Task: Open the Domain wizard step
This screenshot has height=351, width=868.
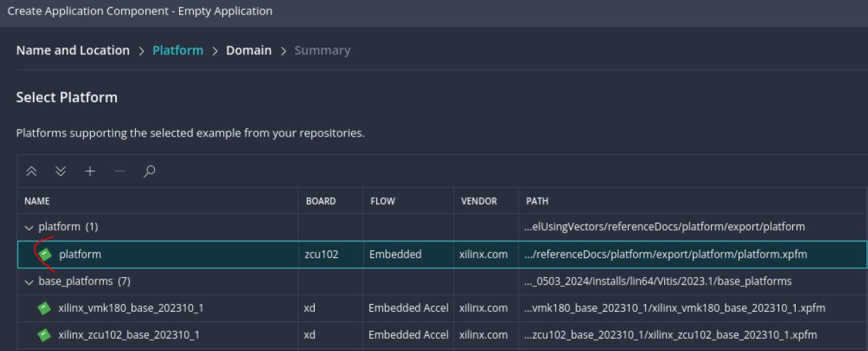Action: click(x=249, y=50)
